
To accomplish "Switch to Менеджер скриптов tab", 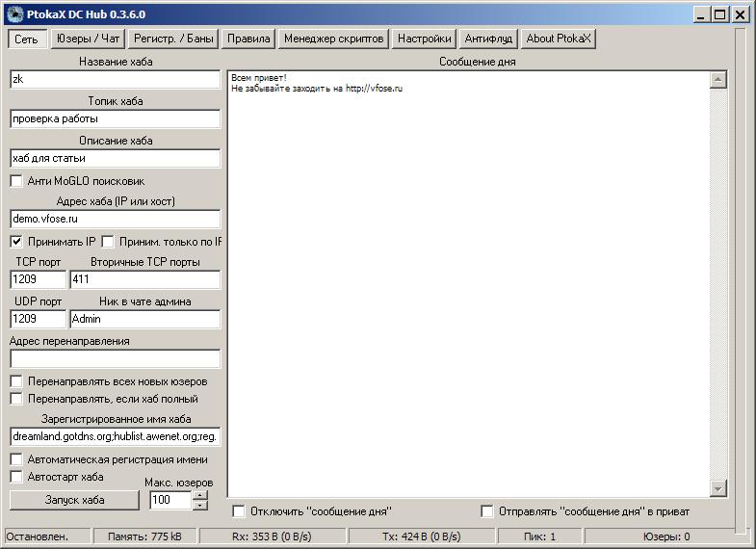I will [334, 39].
